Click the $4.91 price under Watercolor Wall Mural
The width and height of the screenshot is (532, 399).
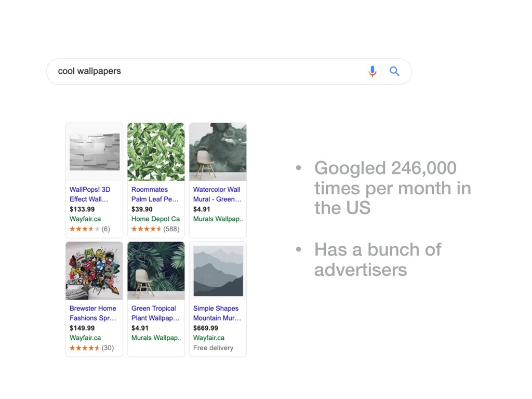202,209
